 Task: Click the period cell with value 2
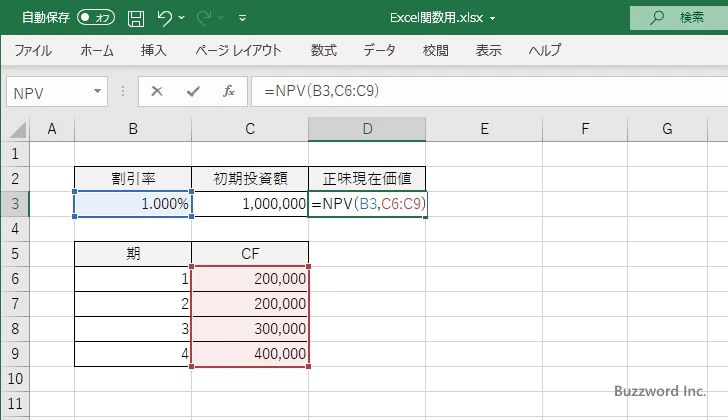point(133,304)
